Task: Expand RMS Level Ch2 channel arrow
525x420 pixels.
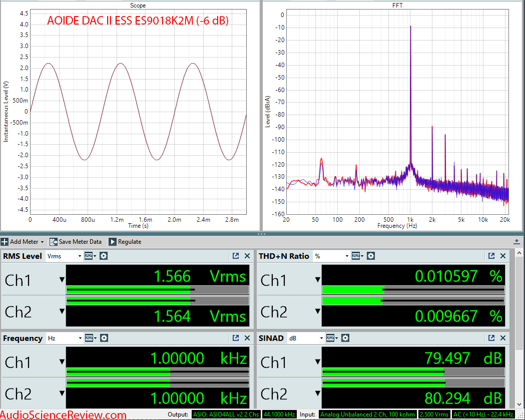Action: (x=62, y=311)
